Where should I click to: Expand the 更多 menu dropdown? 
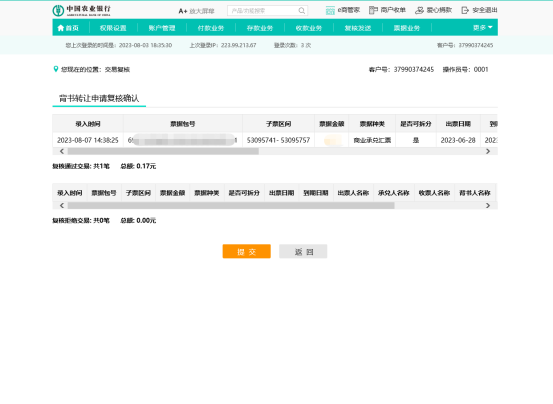pyautogui.click(x=482, y=27)
